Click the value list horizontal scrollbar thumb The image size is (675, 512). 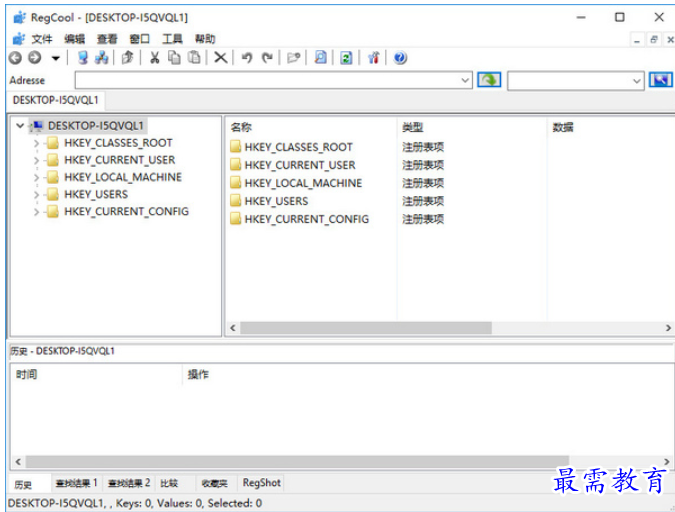(366, 328)
